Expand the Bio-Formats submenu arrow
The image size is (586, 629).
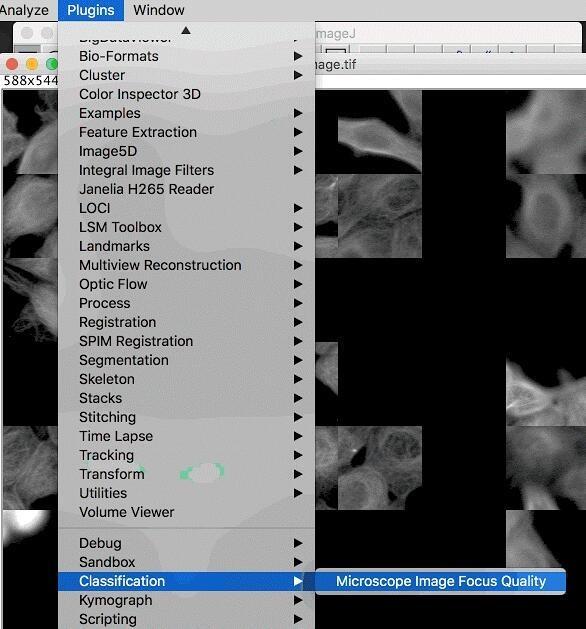(x=298, y=56)
